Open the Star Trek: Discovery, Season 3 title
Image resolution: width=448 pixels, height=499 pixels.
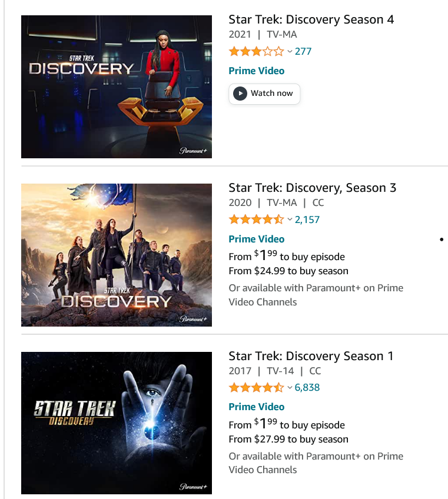coord(312,188)
